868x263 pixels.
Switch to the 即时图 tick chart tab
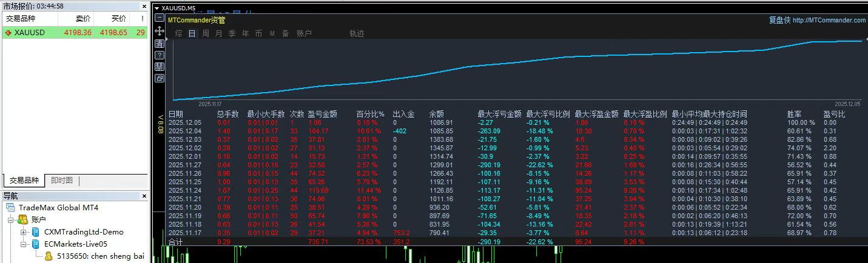61,181
